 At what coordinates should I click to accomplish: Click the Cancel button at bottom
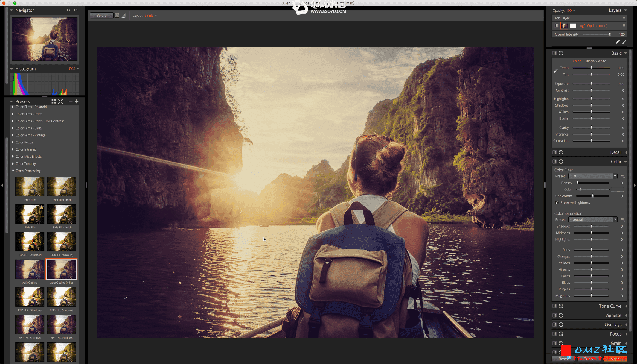point(589,359)
